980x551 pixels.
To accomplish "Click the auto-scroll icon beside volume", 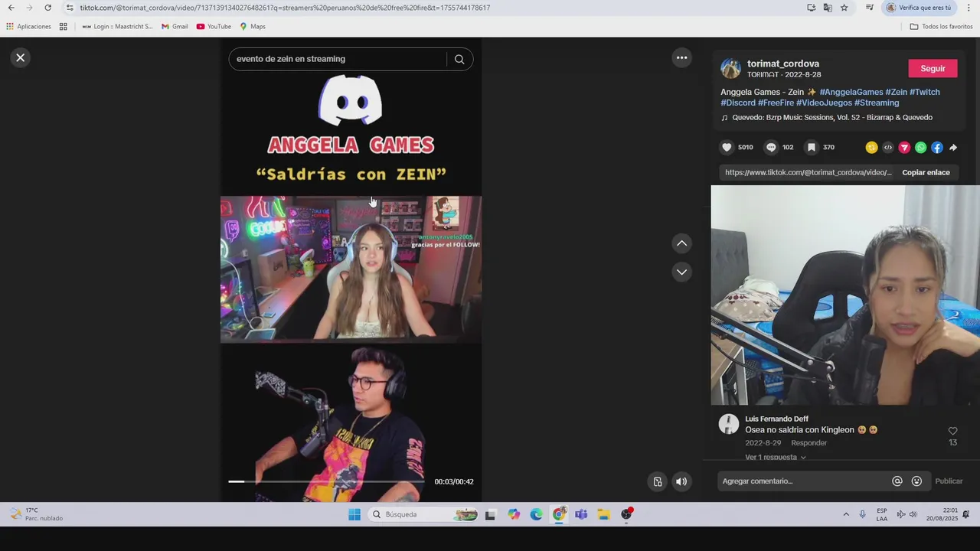I will tap(658, 481).
